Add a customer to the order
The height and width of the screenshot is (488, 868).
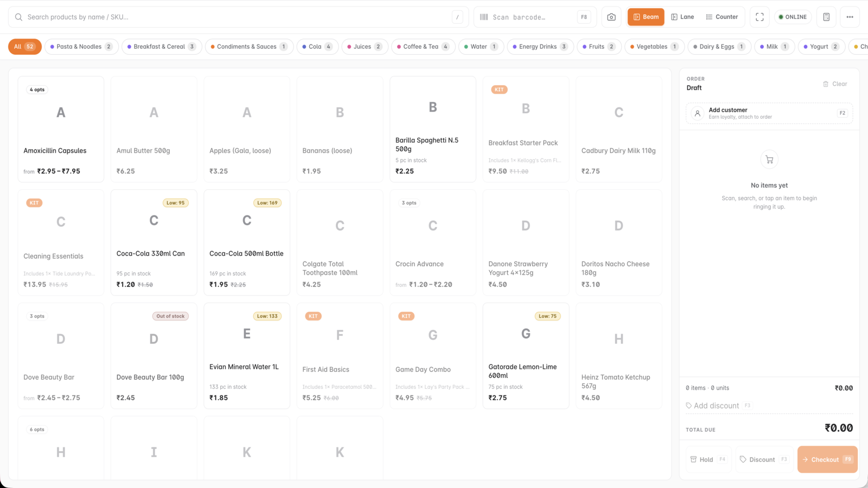769,113
